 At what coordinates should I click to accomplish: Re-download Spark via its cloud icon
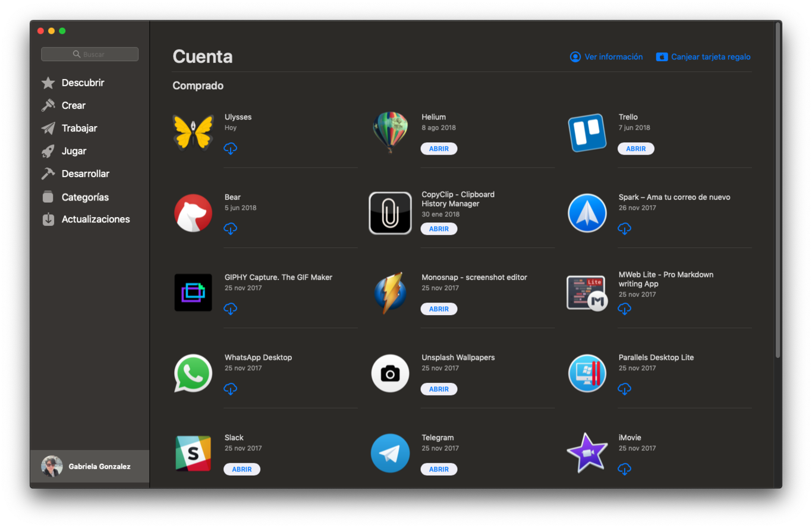pos(624,228)
